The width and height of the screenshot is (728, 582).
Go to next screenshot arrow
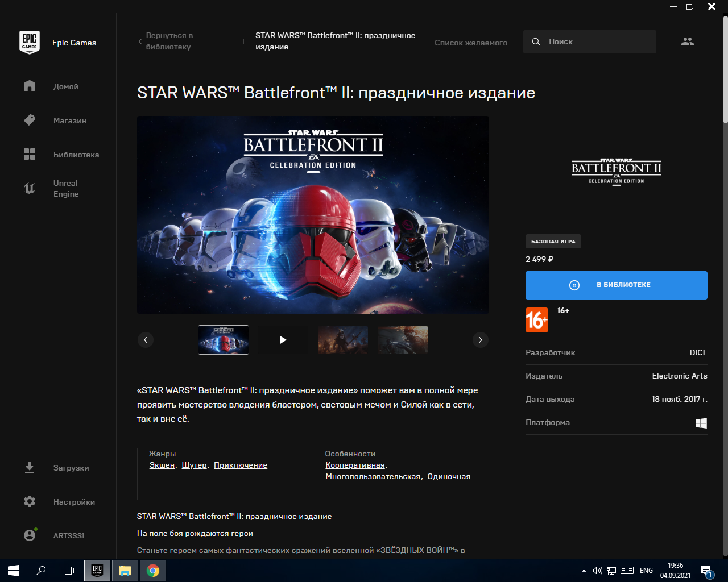coord(481,340)
